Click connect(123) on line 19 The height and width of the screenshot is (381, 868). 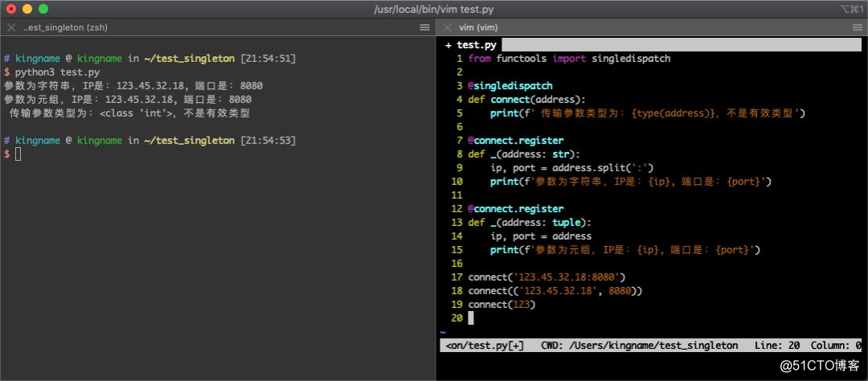(x=502, y=305)
